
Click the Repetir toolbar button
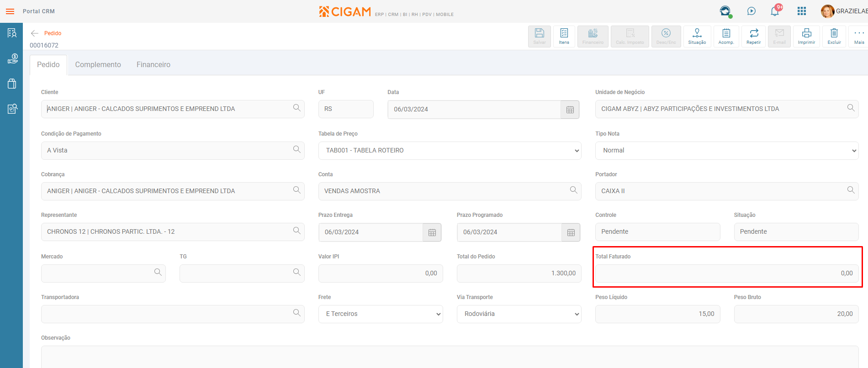(x=754, y=36)
